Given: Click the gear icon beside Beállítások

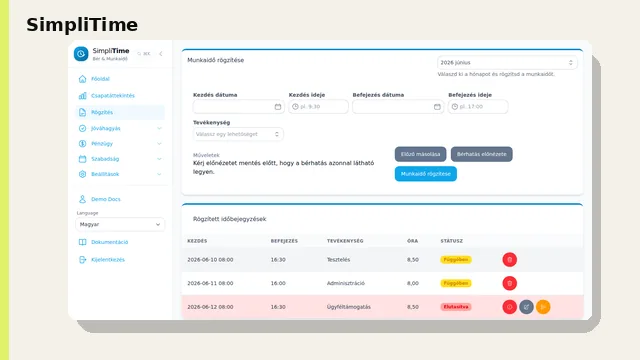Looking at the screenshot, I should [x=82, y=174].
